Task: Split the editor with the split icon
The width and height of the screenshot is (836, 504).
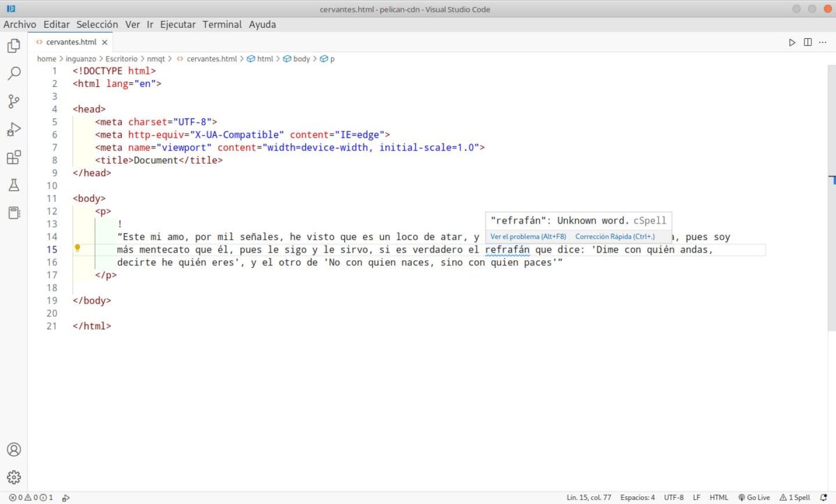Action: point(807,42)
